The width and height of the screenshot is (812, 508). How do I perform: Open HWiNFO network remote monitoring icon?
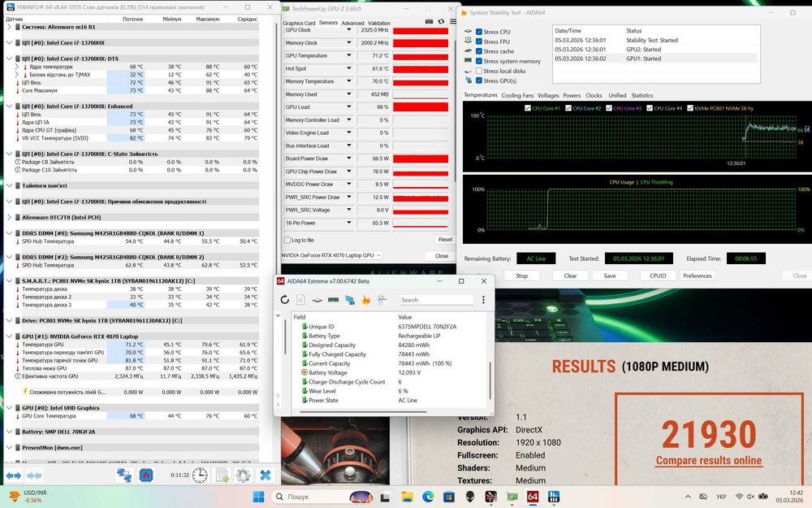pyautogui.click(x=123, y=475)
